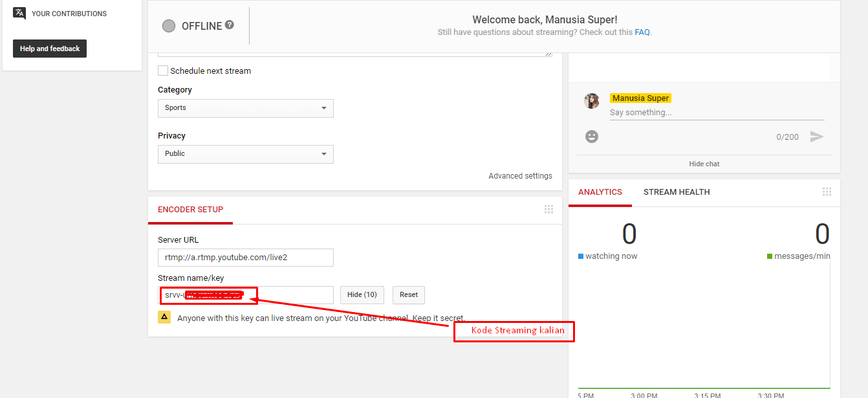Click the Reset stream key button

click(409, 295)
